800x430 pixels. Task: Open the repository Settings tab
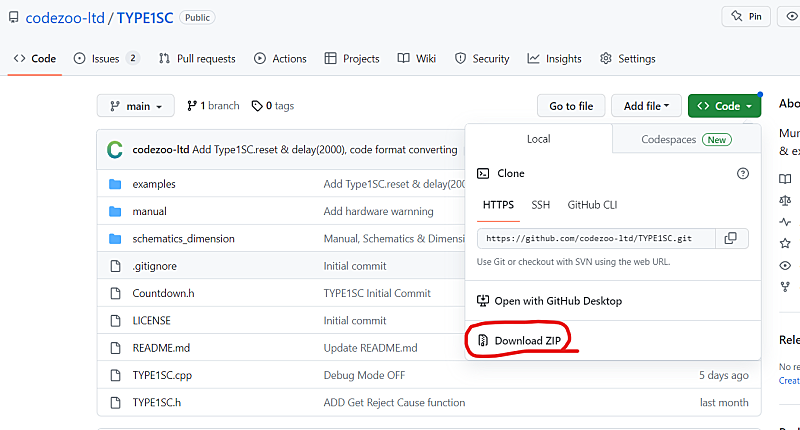click(x=628, y=59)
